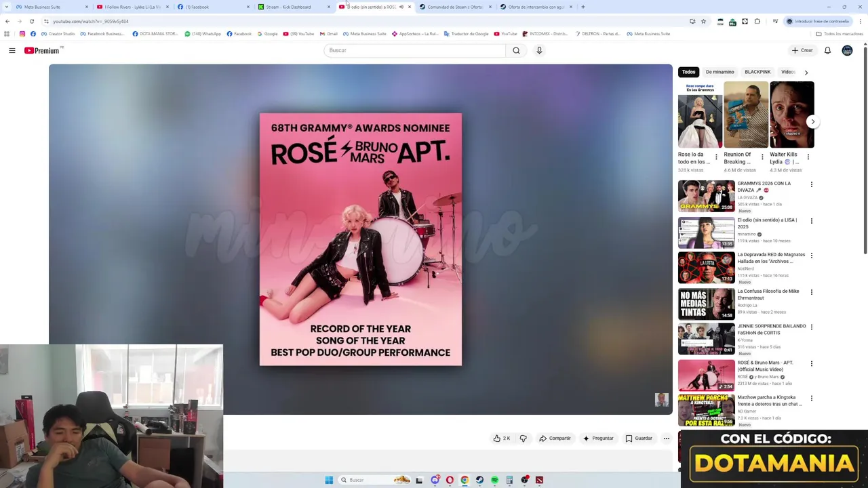Open the La Confusa Filosofía de Mike thumbnail
The width and height of the screenshot is (868, 488).
click(x=706, y=304)
